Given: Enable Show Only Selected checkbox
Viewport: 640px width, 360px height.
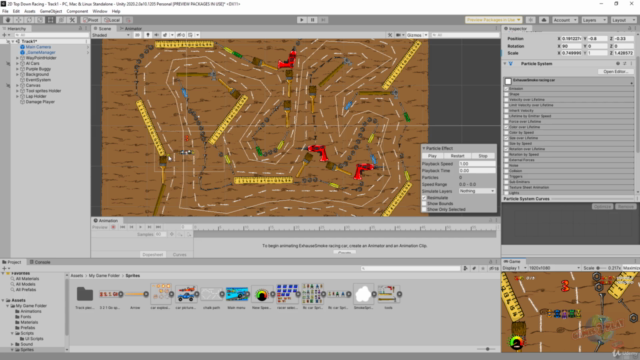Looking at the screenshot, I should pos(424,209).
